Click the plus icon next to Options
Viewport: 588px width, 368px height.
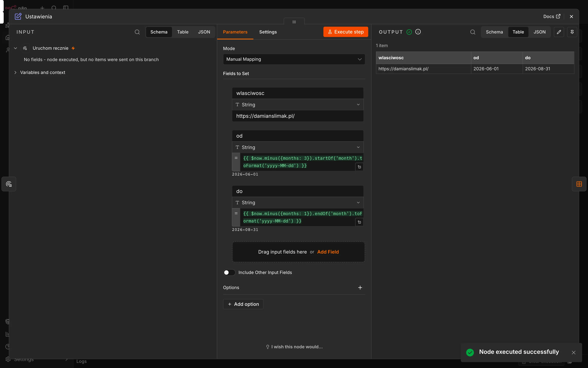tap(360, 287)
